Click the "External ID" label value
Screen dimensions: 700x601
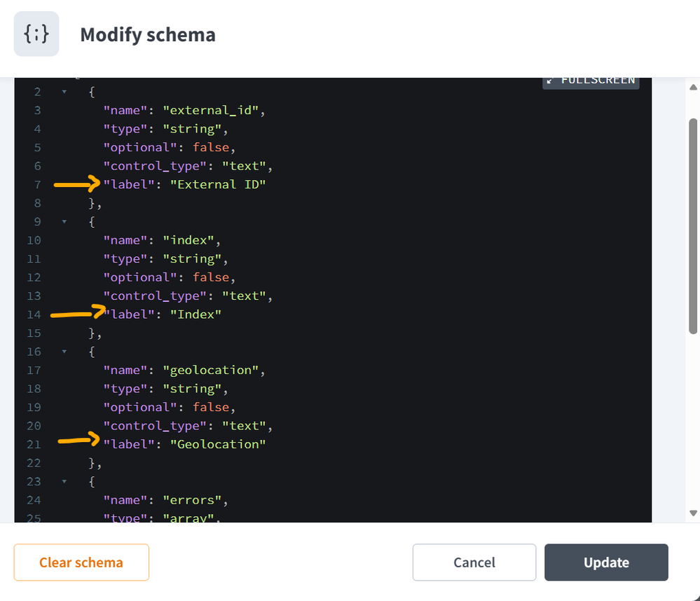coord(218,184)
